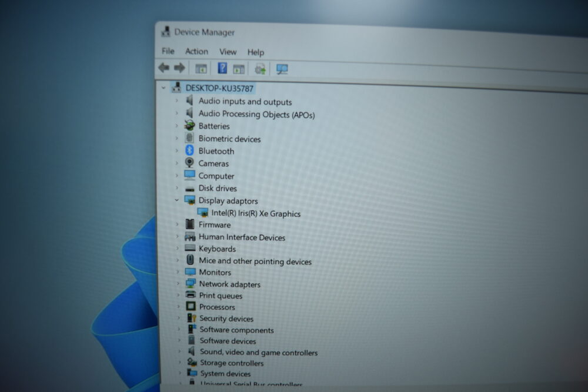Click the Bluetooth logo icon
Viewport: 588px width, 392px height.
(189, 150)
